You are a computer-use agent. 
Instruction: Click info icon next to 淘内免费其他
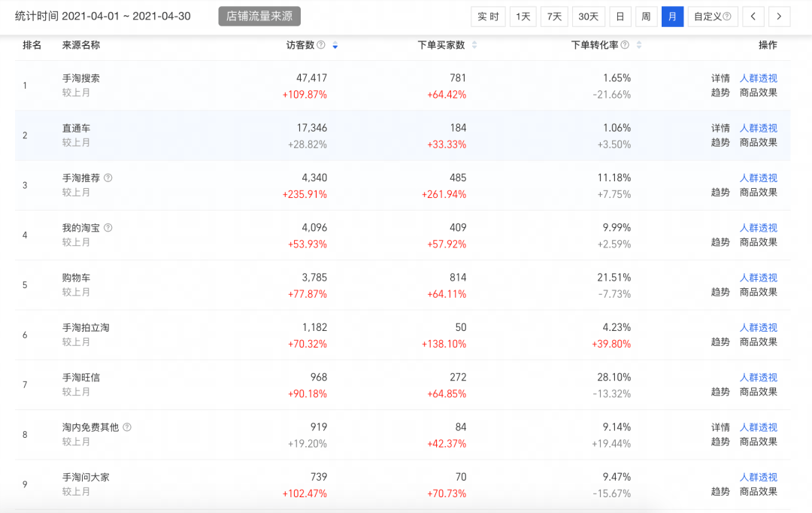pos(127,427)
